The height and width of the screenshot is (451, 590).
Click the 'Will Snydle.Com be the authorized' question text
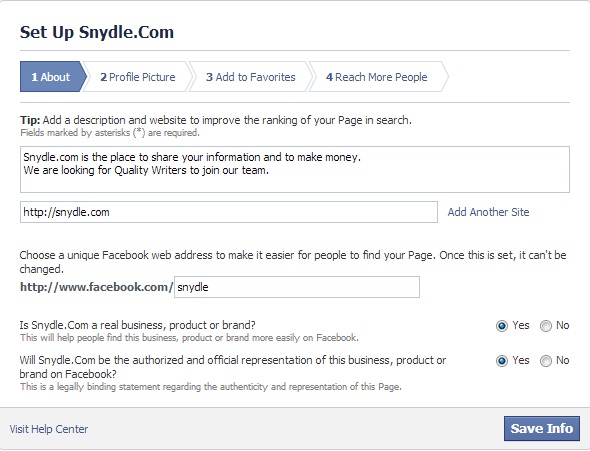coord(233,367)
